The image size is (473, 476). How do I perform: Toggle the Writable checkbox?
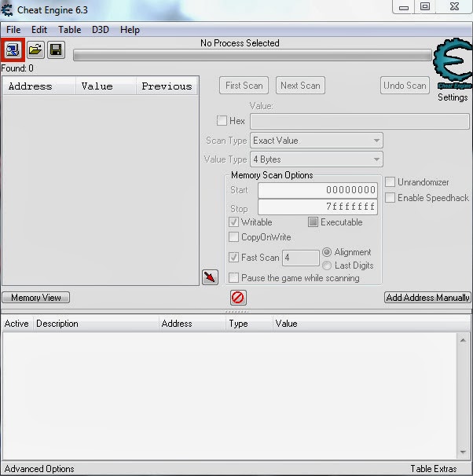tap(233, 222)
